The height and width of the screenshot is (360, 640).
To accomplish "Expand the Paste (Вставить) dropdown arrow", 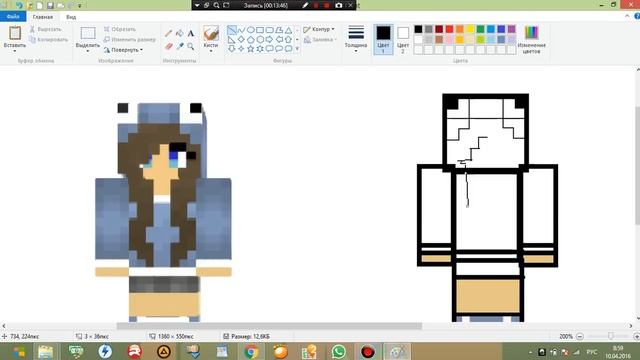I will point(15,51).
